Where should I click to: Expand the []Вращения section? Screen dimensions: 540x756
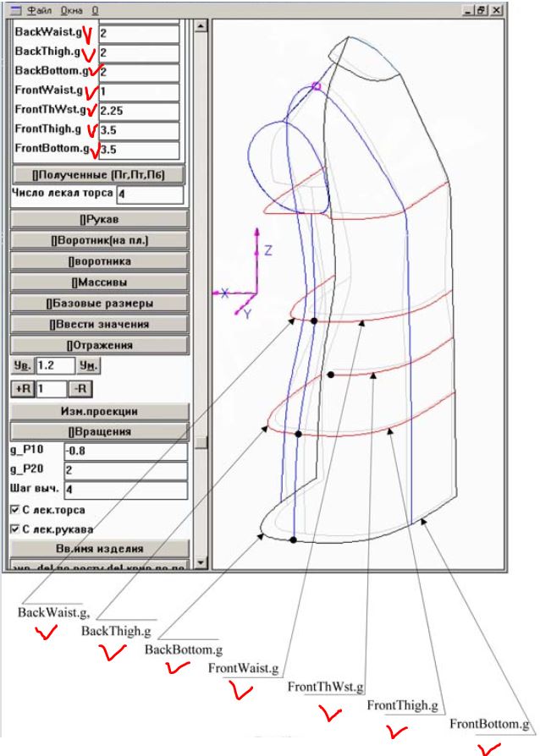99,431
